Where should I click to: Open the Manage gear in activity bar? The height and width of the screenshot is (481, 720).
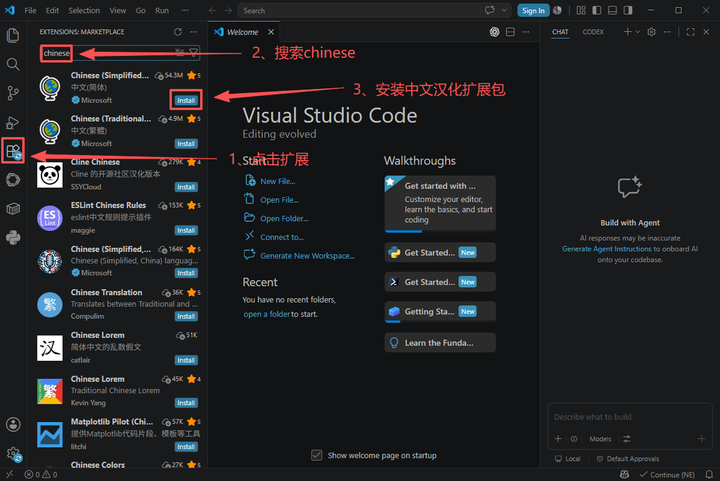(13, 453)
